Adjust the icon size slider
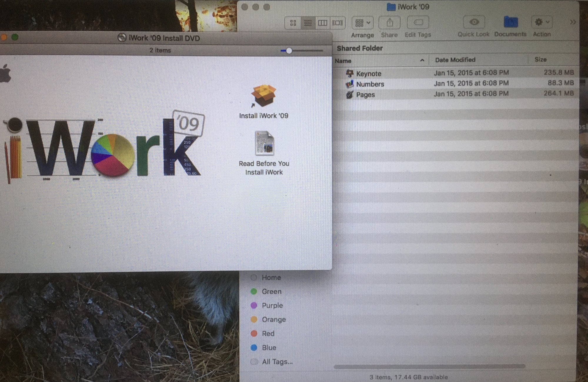This screenshot has width=588, height=382. pos(289,51)
